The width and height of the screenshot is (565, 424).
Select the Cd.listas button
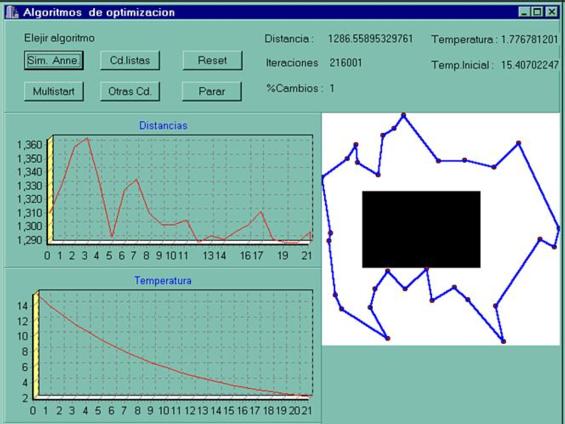[130, 60]
